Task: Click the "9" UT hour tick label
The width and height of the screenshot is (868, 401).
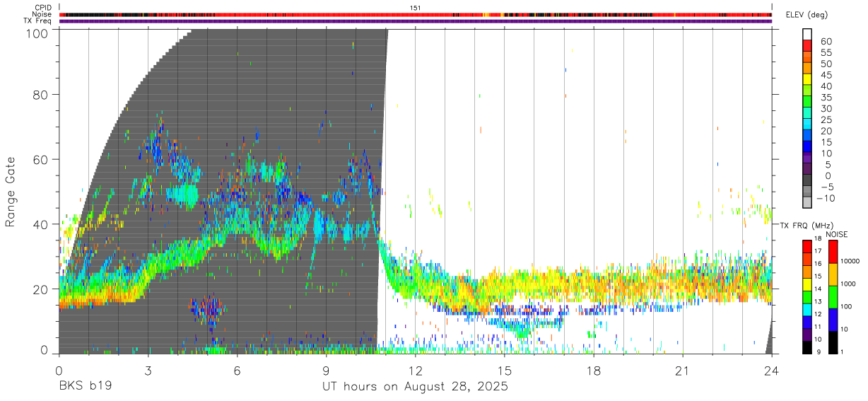Action: pos(326,370)
